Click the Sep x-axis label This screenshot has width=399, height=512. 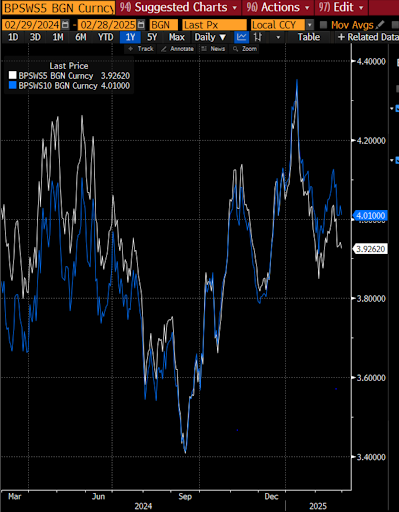185,497
